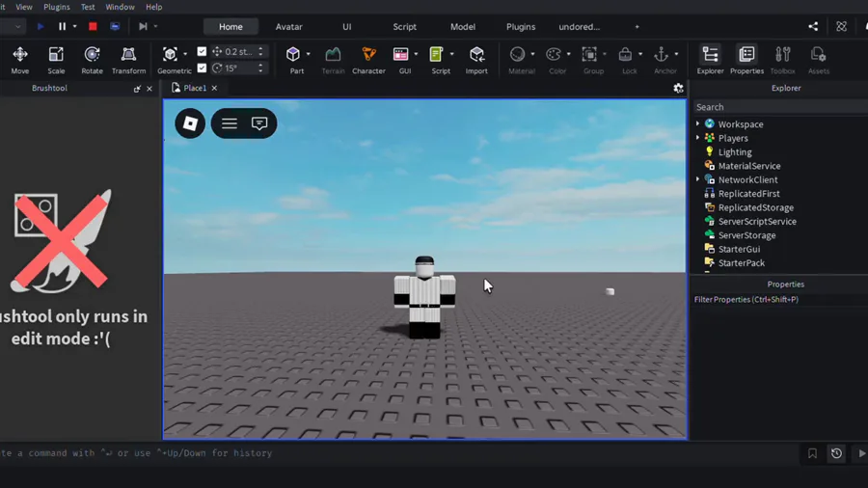Toggle the move snap checkbox
868x488 pixels.
click(202, 51)
